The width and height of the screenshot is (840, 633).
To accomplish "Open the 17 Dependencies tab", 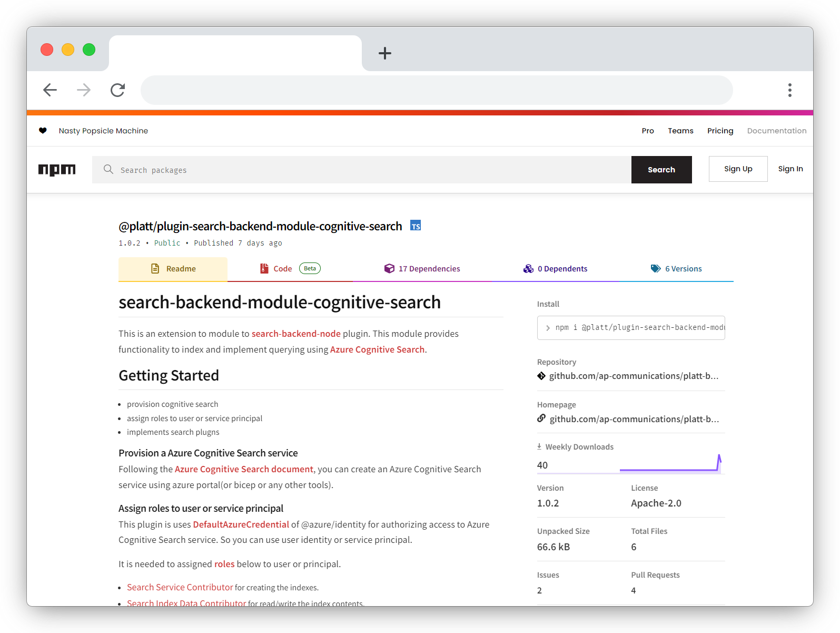I will click(422, 269).
